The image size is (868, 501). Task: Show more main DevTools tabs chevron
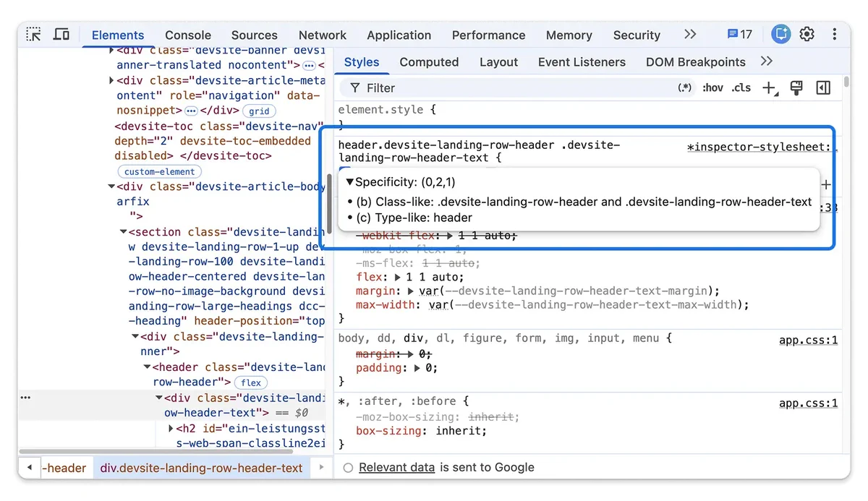pos(690,34)
